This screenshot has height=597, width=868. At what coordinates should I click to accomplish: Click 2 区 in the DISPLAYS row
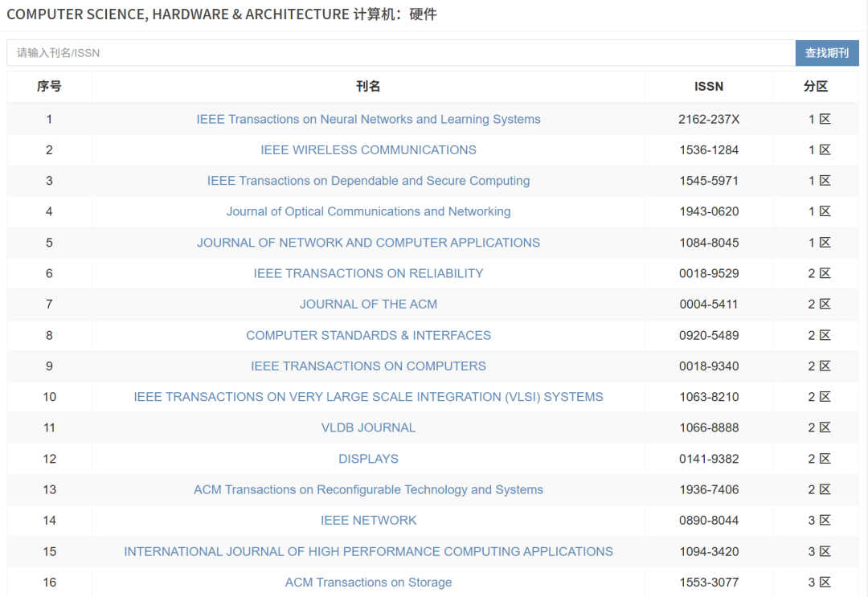click(x=819, y=459)
